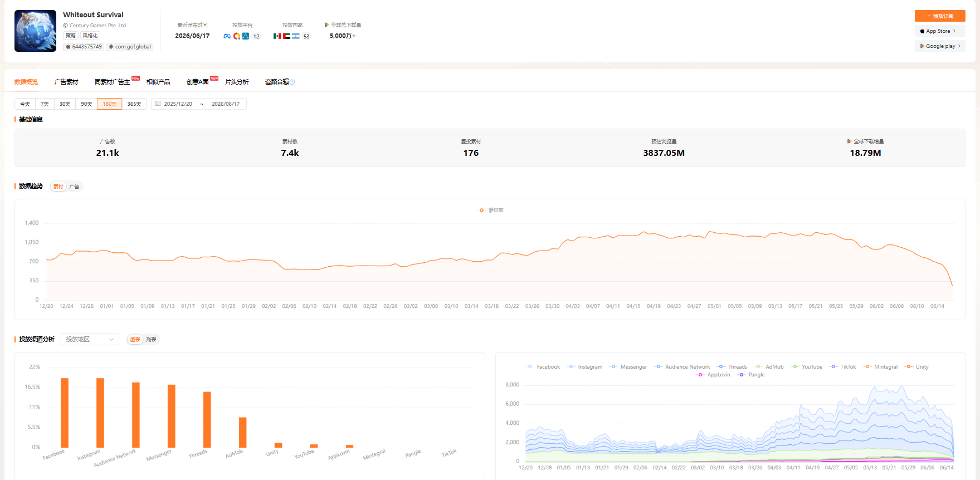Image resolution: width=980 pixels, height=480 pixels.
Task: Toggle the AppLovin legend series
Action: (713, 375)
